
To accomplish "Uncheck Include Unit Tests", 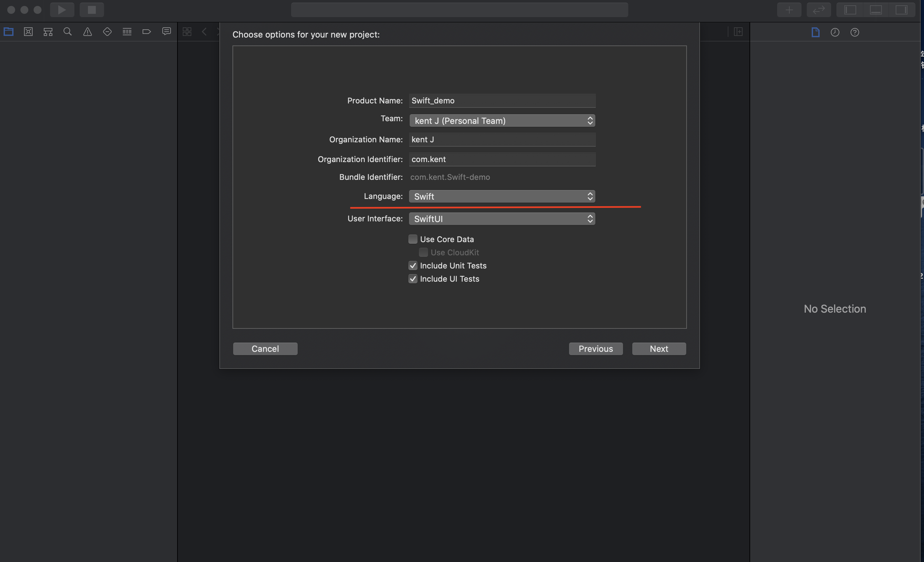I will (413, 266).
